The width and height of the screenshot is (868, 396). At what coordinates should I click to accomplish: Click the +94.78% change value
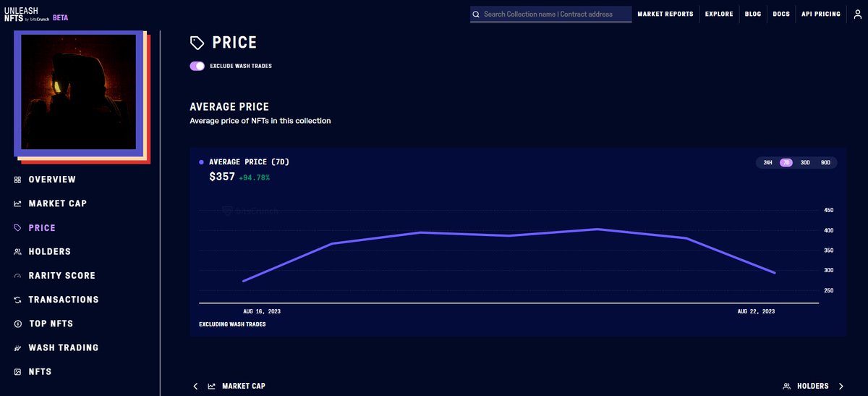pyautogui.click(x=254, y=177)
